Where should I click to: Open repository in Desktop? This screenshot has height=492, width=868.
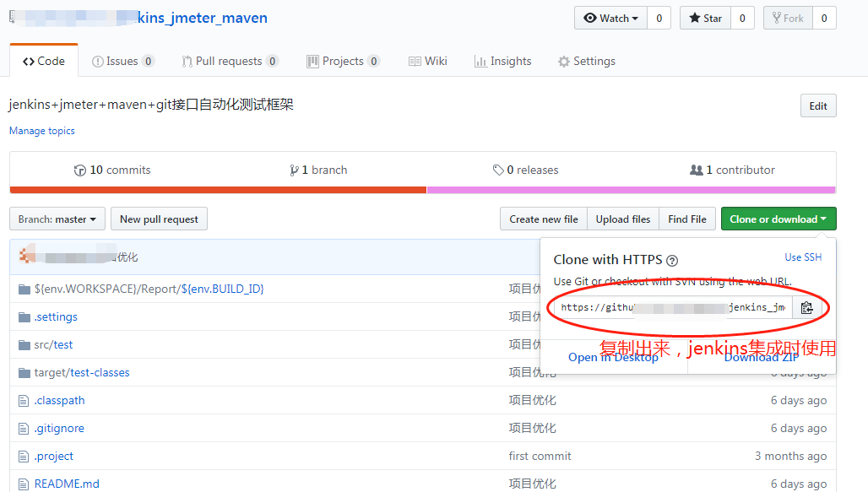coord(614,357)
